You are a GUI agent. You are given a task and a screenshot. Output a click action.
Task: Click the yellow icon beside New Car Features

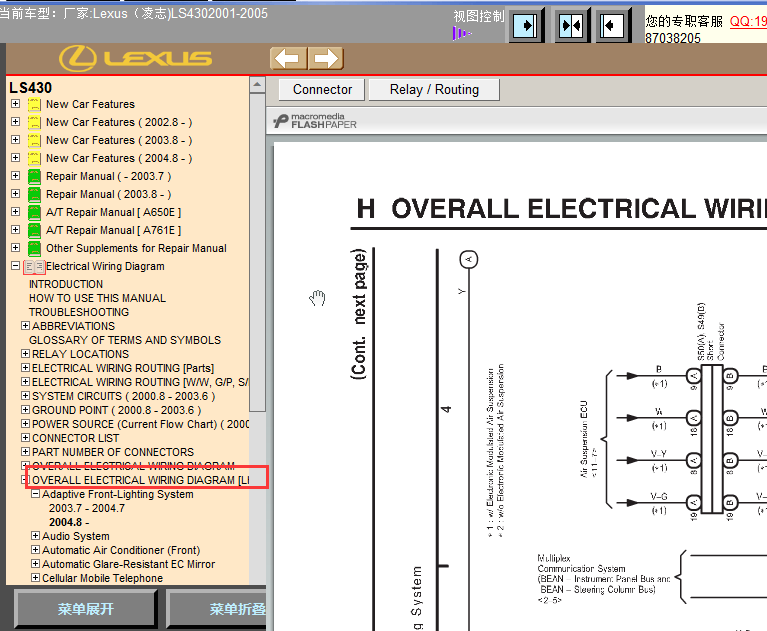(x=34, y=104)
